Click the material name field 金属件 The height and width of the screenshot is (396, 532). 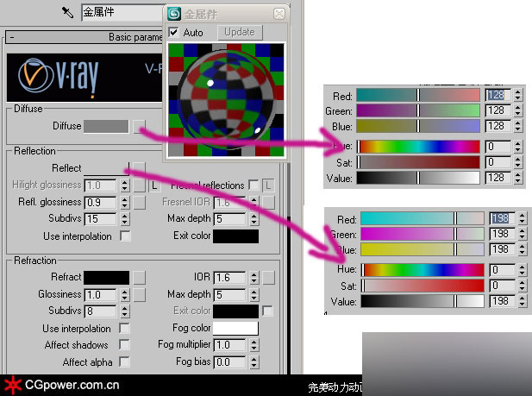[122, 13]
